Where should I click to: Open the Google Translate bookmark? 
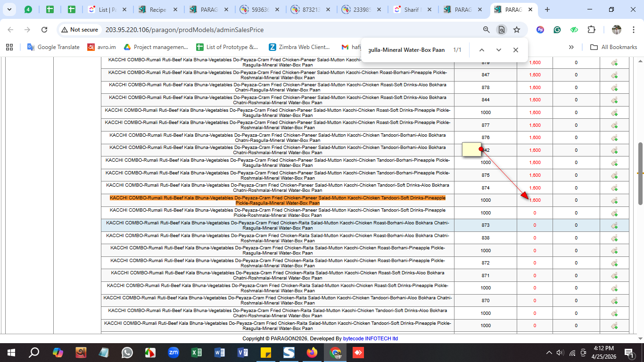pos(53,47)
